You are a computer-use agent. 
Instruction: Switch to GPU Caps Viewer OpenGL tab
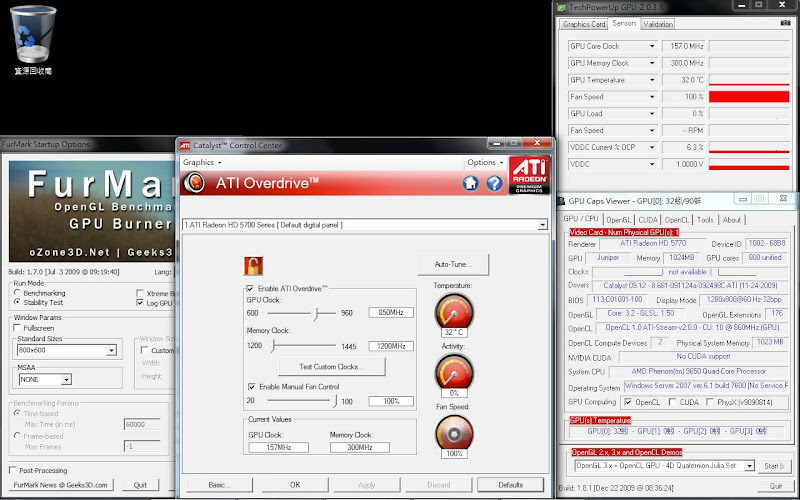618,220
